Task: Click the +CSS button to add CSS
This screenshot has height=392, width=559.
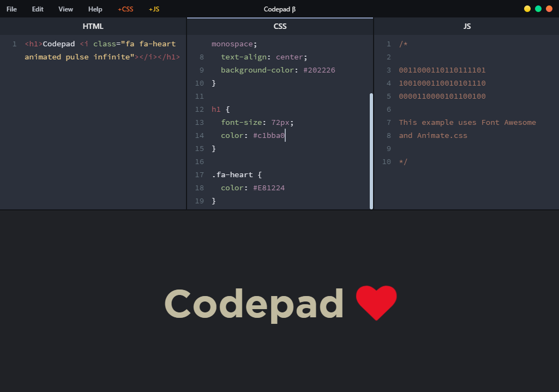Action: coord(125,9)
